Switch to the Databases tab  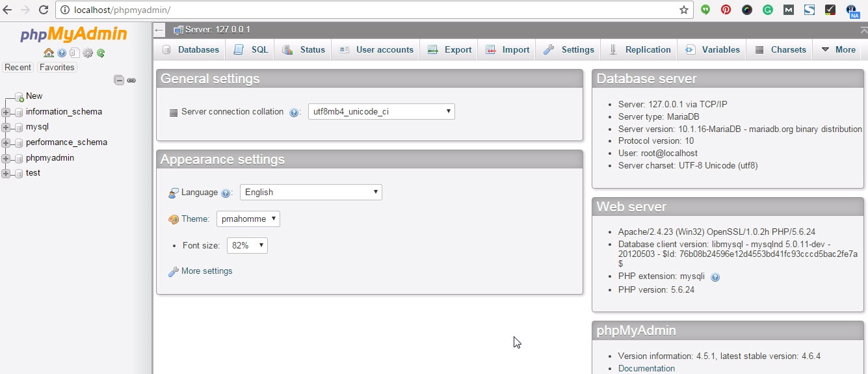pos(191,49)
